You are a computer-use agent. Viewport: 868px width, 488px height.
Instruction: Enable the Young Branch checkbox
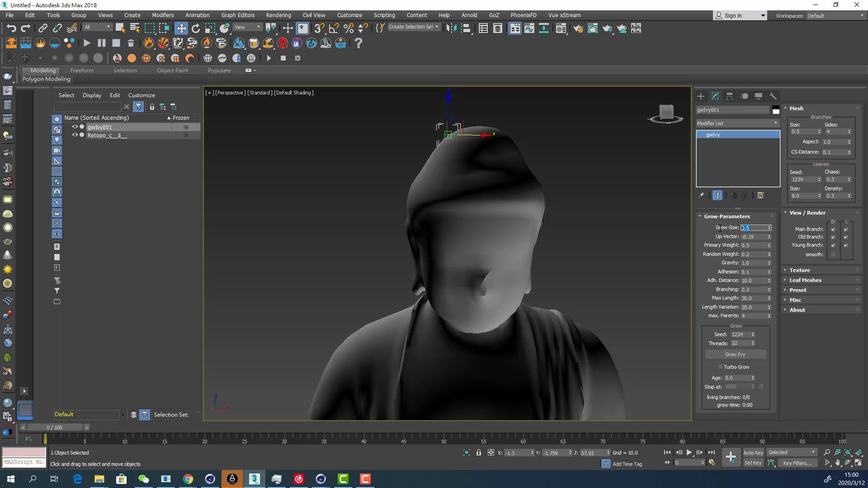point(832,245)
